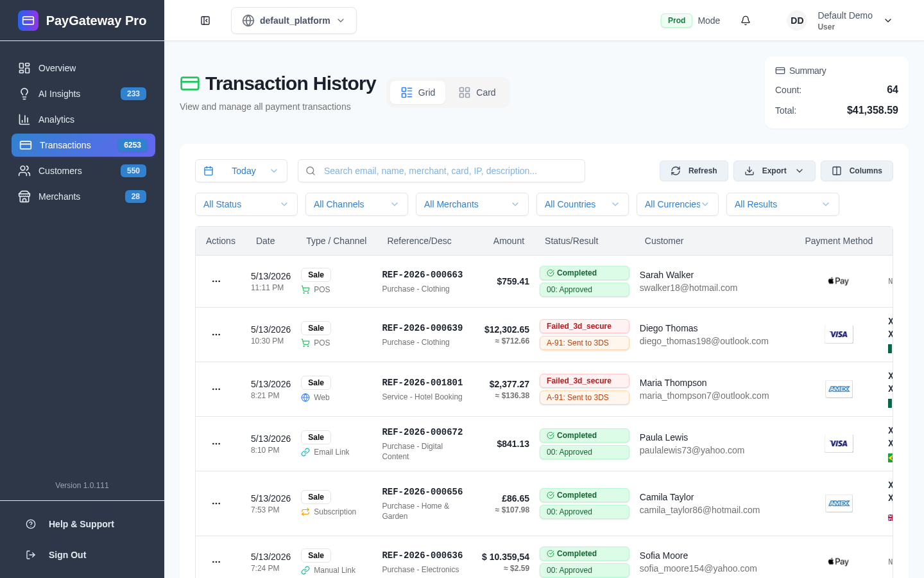Click Amex card icon for Camila Taylor
Screen dimensions: 924x578
pos(839,504)
